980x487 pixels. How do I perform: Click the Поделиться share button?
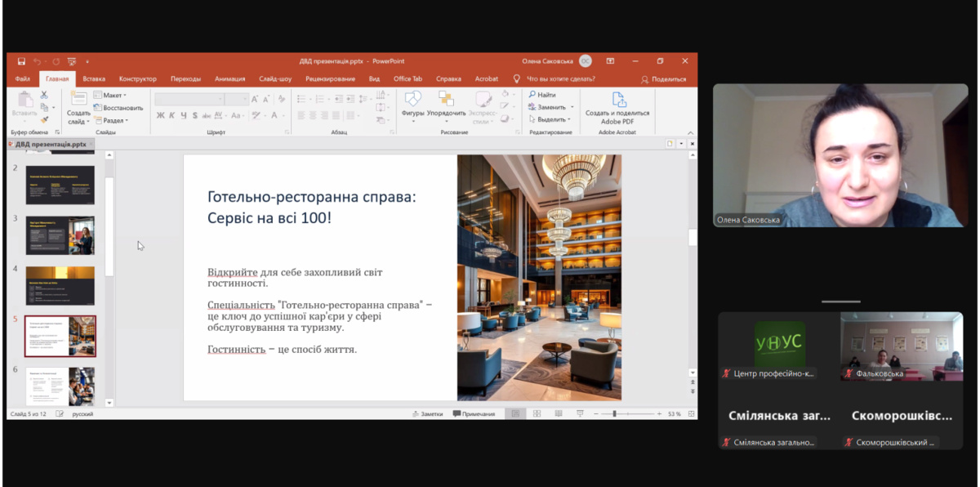(664, 79)
